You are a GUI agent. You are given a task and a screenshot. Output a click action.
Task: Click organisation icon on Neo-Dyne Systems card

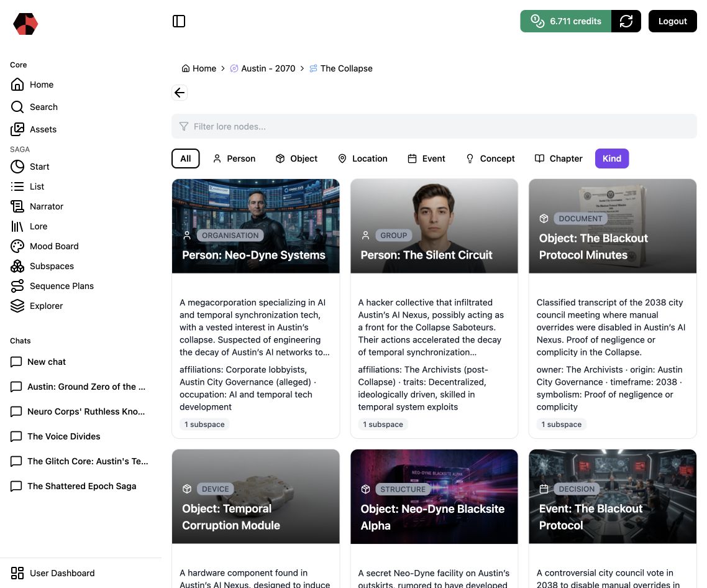[187, 235]
